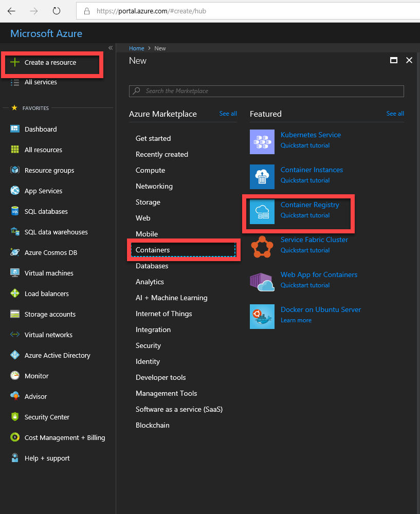
Task: Click the Azure Cosmos DB planet icon
Action: [x=15, y=252]
